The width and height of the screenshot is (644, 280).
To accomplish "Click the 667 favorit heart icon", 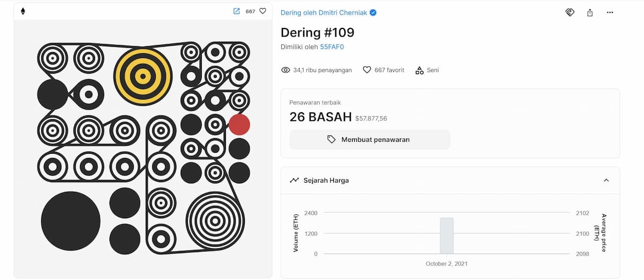I will coord(367,70).
